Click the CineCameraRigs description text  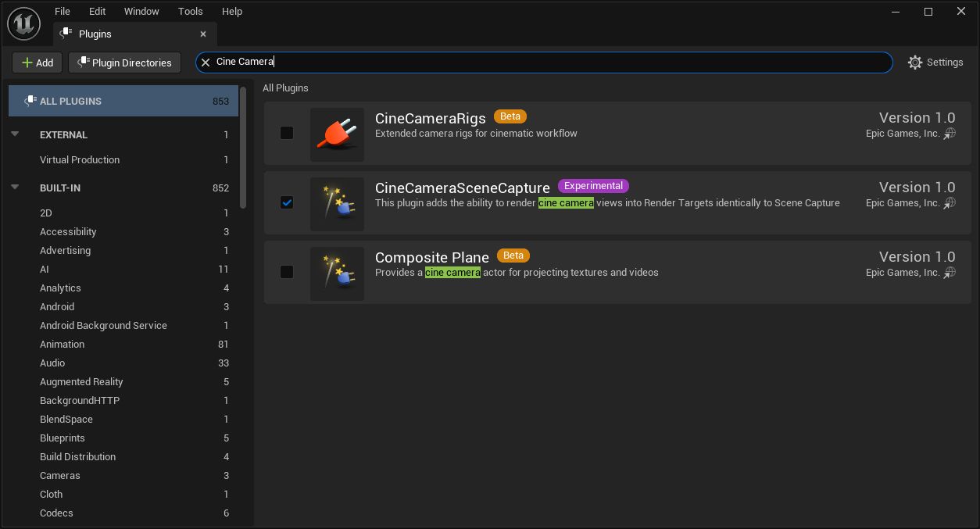tap(476, 133)
